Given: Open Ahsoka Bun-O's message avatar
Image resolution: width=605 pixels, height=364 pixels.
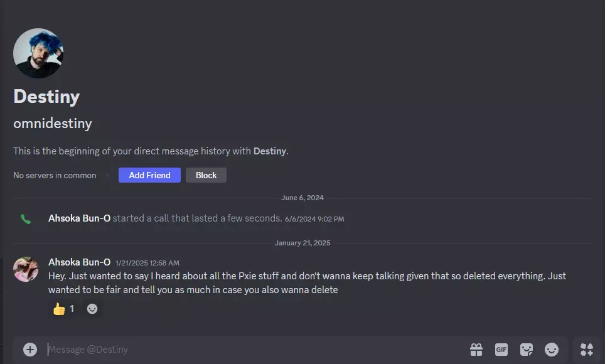Looking at the screenshot, I should pos(26,269).
